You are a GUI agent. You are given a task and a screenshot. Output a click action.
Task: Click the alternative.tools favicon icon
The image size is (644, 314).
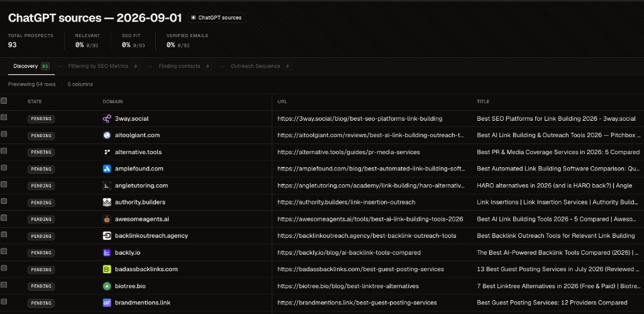107,152
